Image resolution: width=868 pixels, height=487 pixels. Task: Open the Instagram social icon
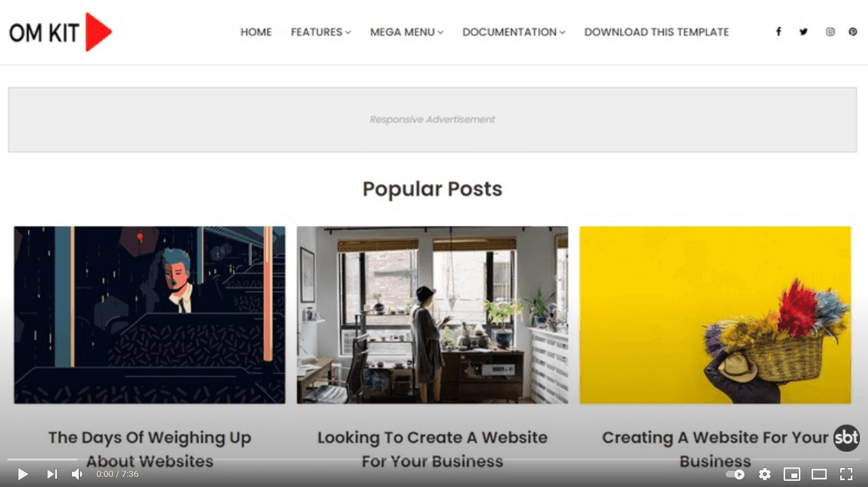[x=830, y=32]
